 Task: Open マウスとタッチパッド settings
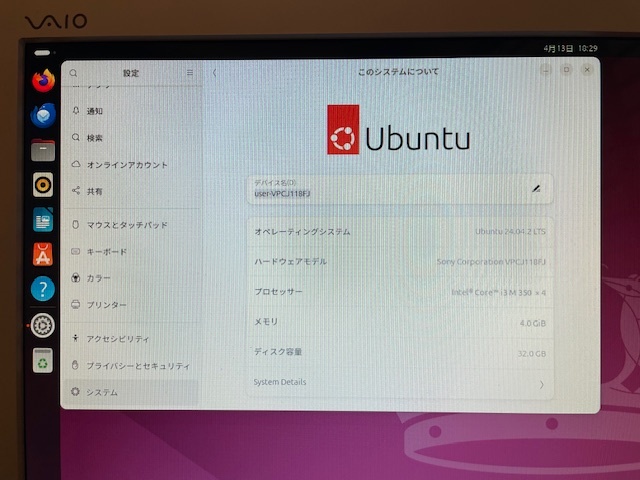point(131,225)
